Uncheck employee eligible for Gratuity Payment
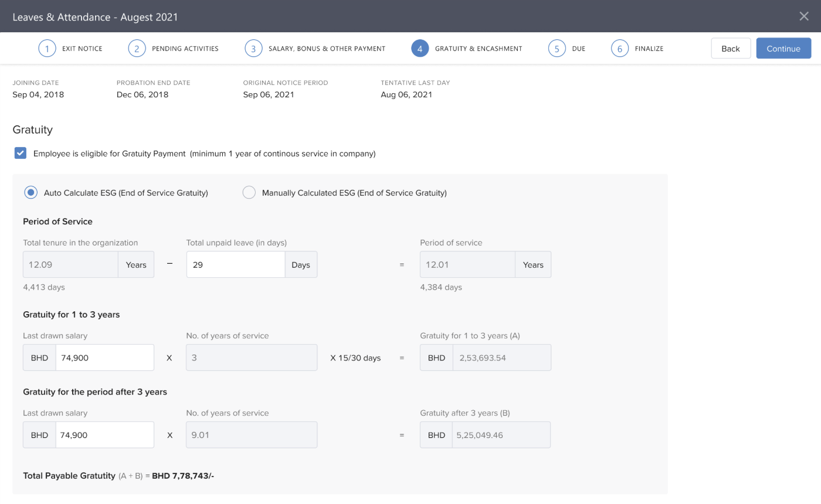Screen dimensions: 821x504 (x=21, y=154)
